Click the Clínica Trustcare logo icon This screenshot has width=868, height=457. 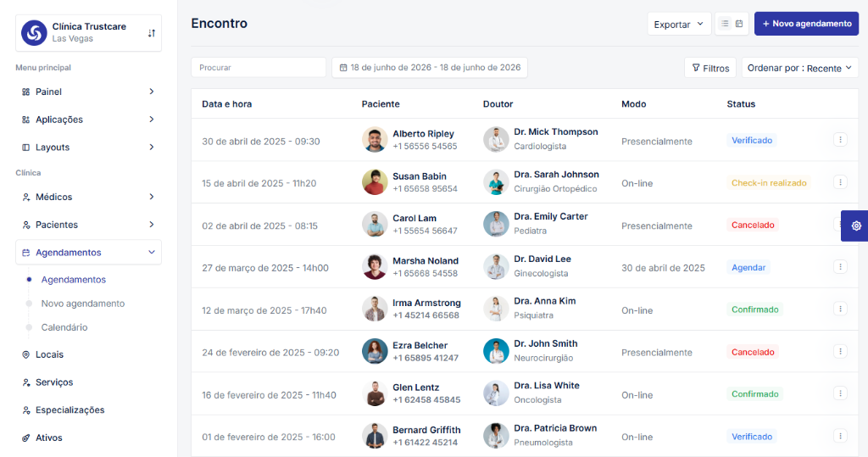click(34, 33)
